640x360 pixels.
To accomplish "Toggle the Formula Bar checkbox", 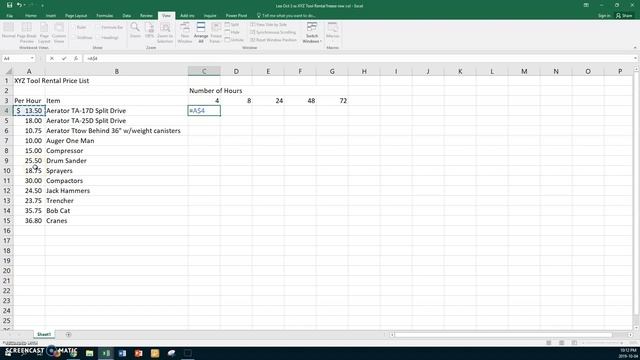I will [110, 27].
